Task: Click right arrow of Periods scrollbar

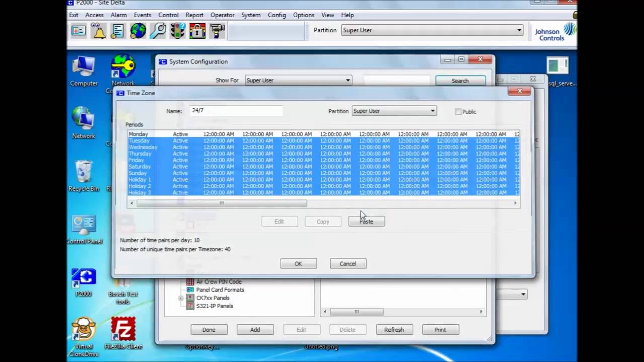Action: [515, 203]
